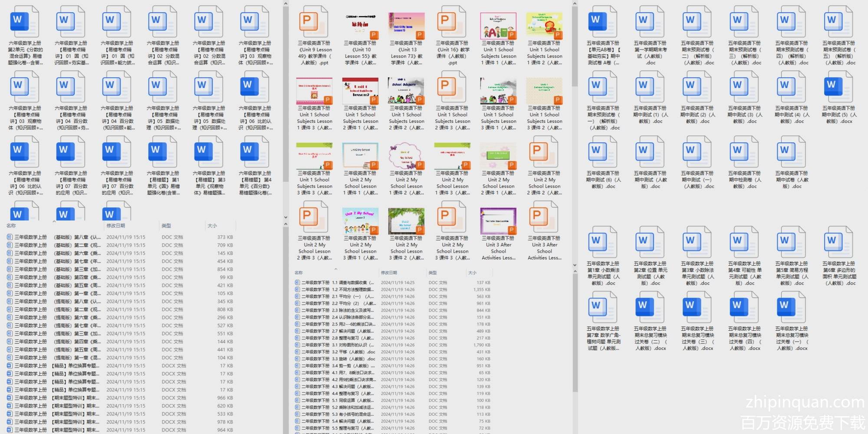
Task: Select row 二年级数学下册 5.5 整理与复习
Action: 393,428
